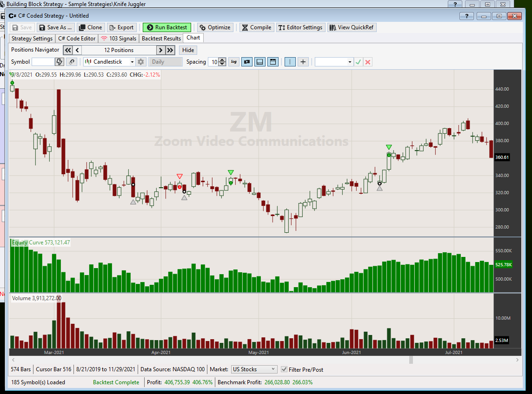
Task: Click the green checkmark apply icon
Action: point(358,62)
